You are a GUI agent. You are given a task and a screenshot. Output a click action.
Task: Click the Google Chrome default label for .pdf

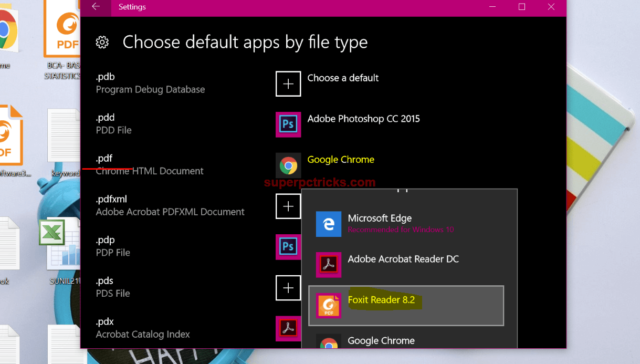pyautogui.click(x=340, y=160)
